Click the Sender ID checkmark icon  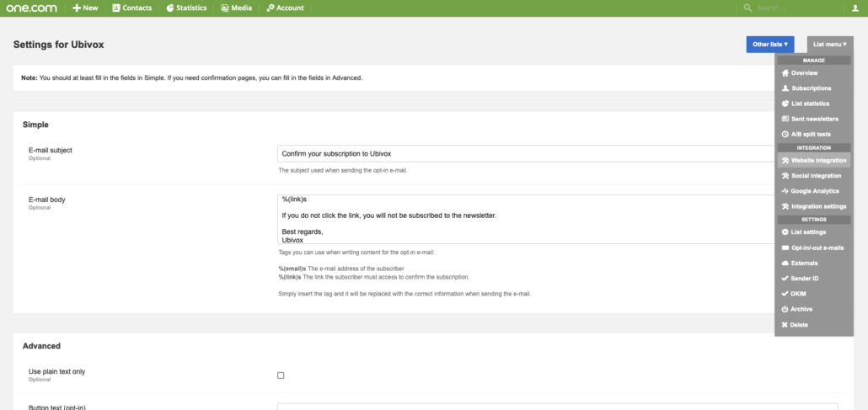coord(785,279)
